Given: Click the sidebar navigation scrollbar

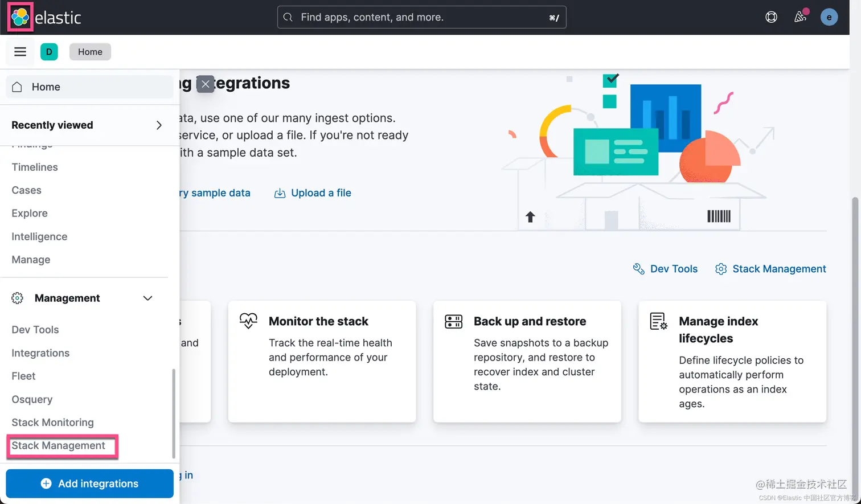Looking at the screenshot, I should [173, 413].
